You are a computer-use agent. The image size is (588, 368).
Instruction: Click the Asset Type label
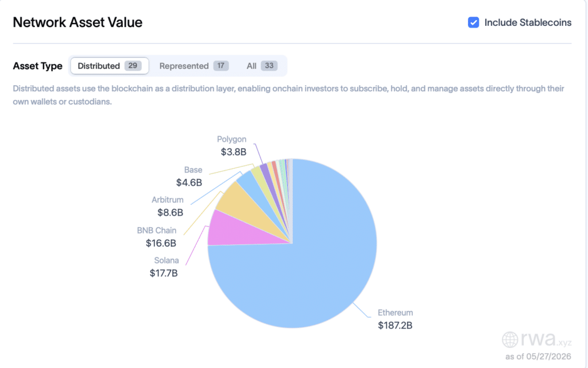[x=37, y=66]
